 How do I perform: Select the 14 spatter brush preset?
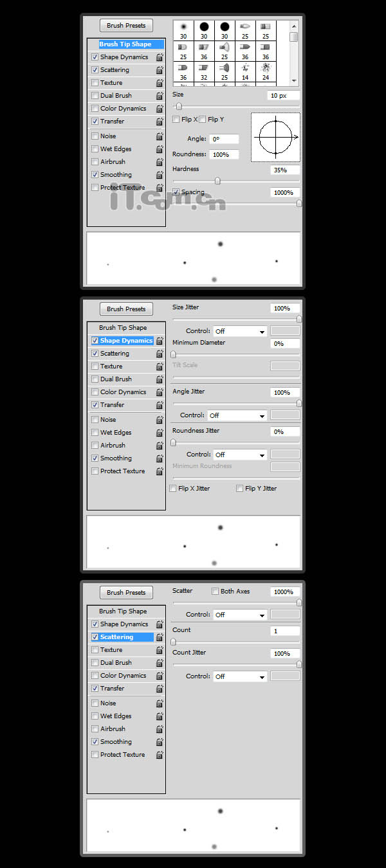point(245,71)
